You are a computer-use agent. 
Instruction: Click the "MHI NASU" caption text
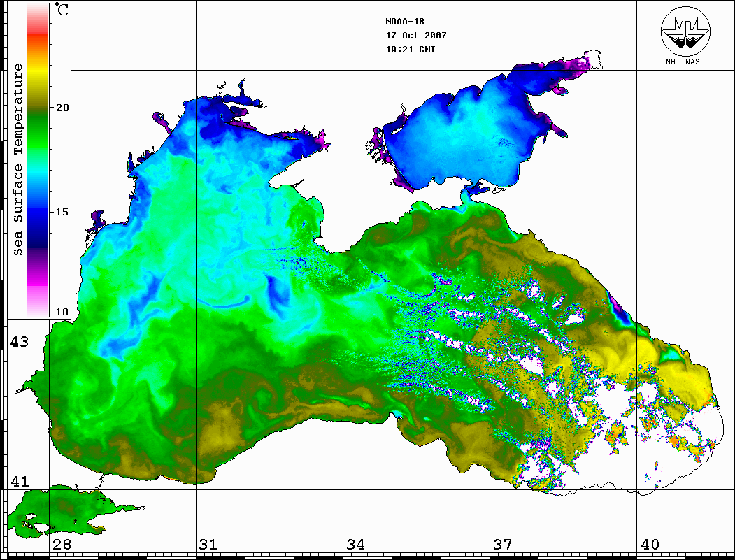[x=685, y=62]
